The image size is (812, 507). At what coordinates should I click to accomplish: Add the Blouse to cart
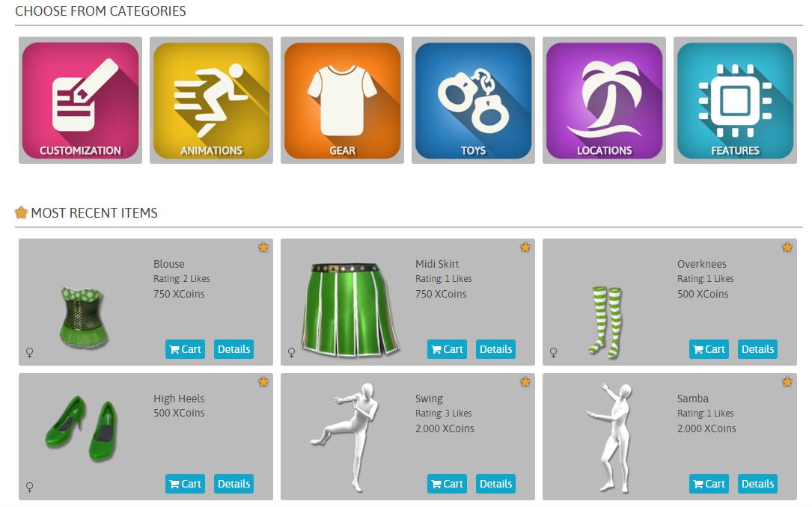click(186, 349)
